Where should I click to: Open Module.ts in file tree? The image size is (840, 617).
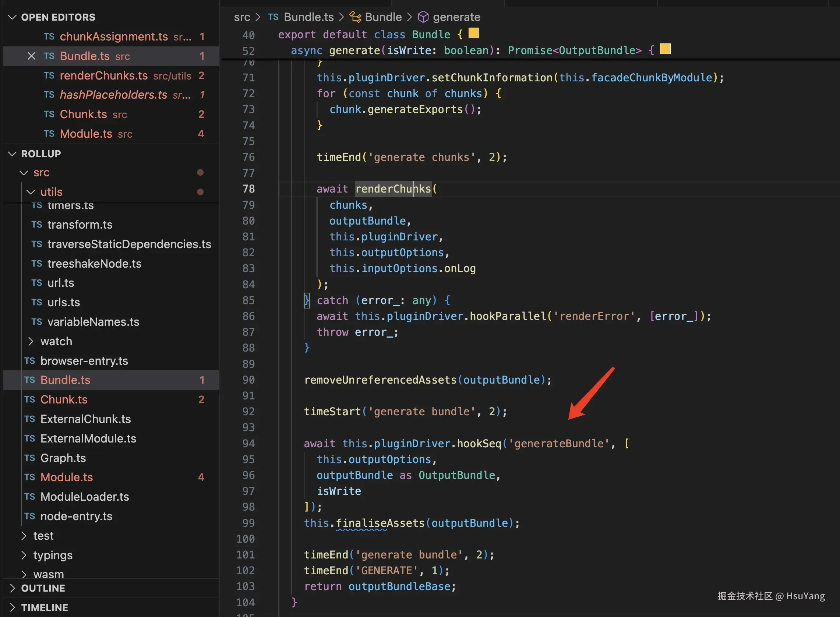click(x=67, y=477)
